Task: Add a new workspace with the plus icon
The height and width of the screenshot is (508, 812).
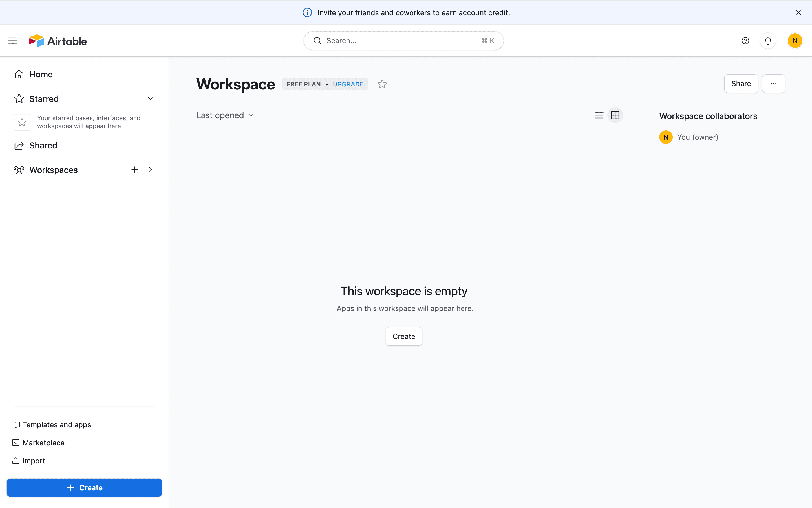Action: tap(134, 170)
